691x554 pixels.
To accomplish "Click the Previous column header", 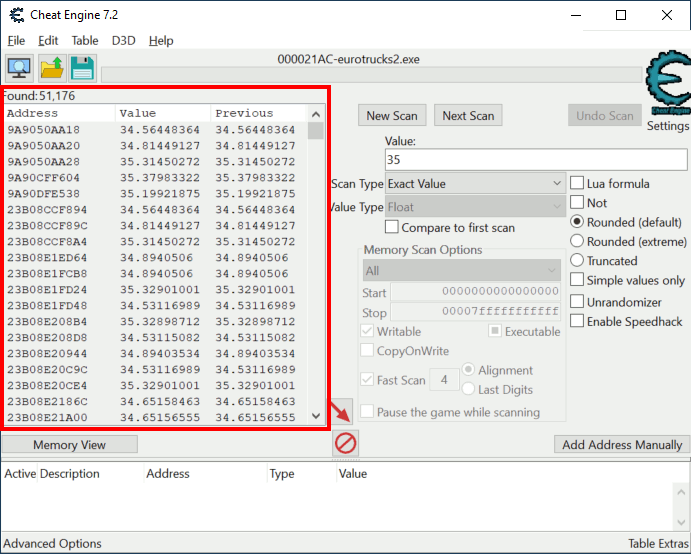I will point(258,113).
